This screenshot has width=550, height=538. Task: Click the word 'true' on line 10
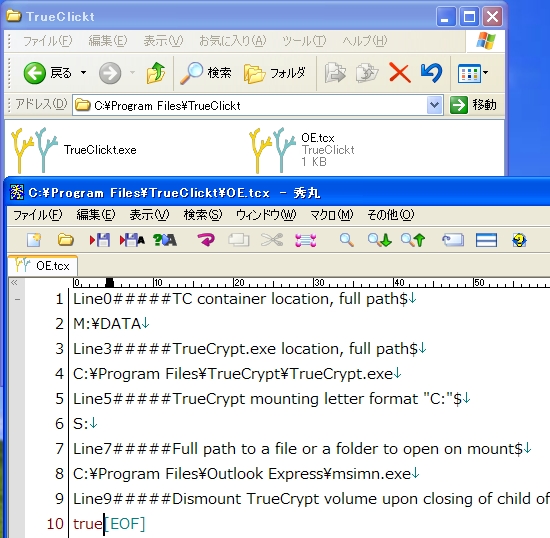[88, 524]
